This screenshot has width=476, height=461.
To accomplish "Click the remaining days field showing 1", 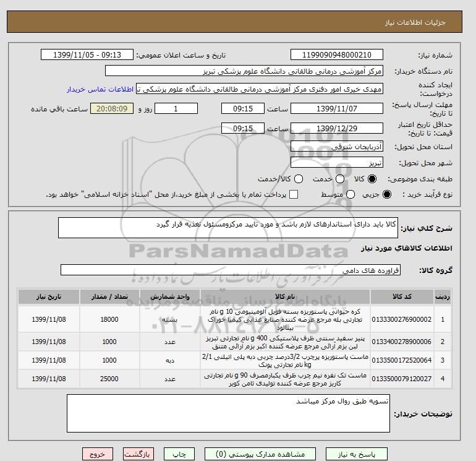I will [176, 108].
